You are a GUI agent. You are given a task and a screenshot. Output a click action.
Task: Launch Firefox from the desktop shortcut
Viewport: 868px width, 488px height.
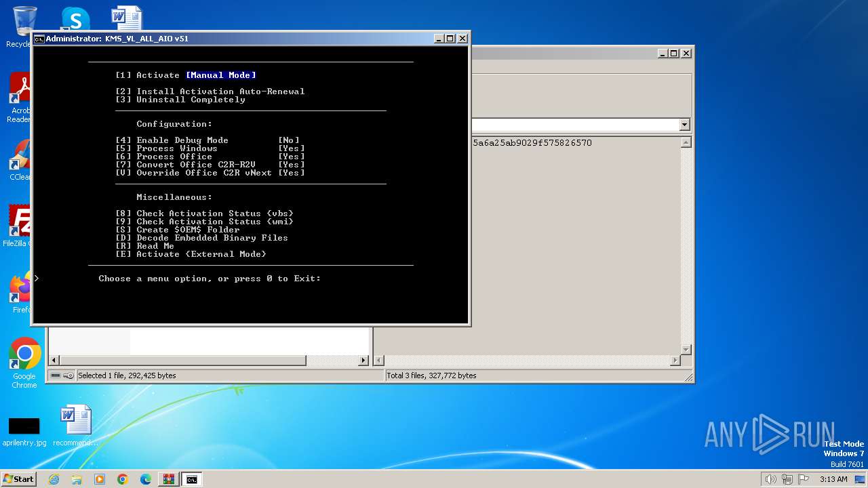pyautogui.click(x=20, y=293)
